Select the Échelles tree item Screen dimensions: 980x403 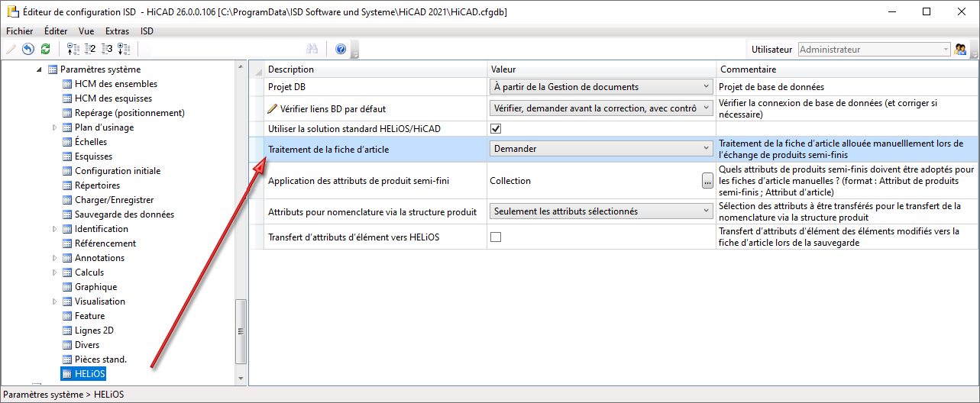(x=91, y=142)
